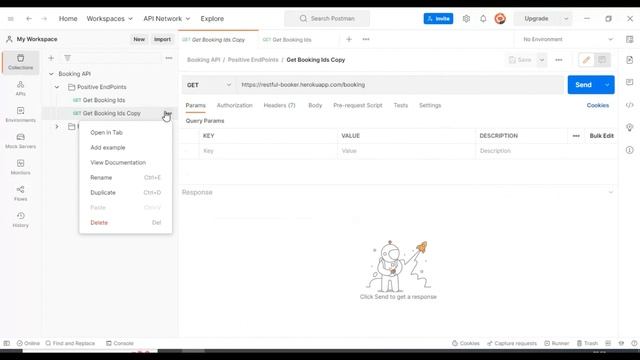
Task: Open the Cookies link in request
Action: [x=598, y=105]
